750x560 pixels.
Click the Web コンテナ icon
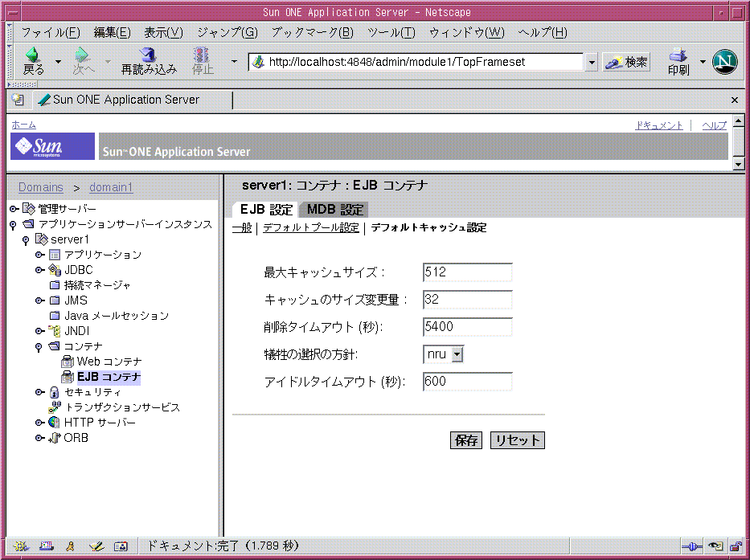click(68, 362)
